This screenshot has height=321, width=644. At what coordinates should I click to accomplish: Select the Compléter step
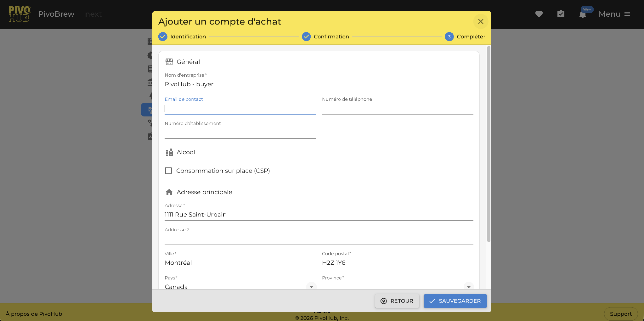(x=465, y=37)
